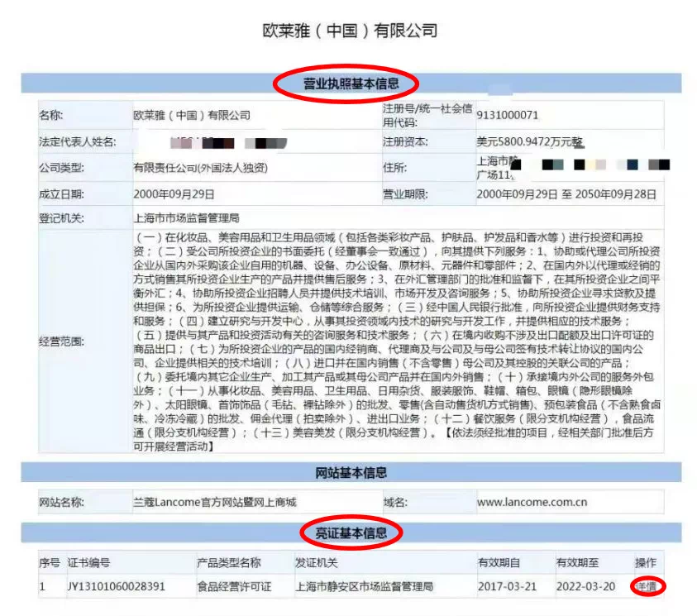Image resolution: width=697 pixels, height=616 pixels.
Task: Click the website name 兰蔻Lancome官方网站暨网上商城
Action: click(214, 502)
